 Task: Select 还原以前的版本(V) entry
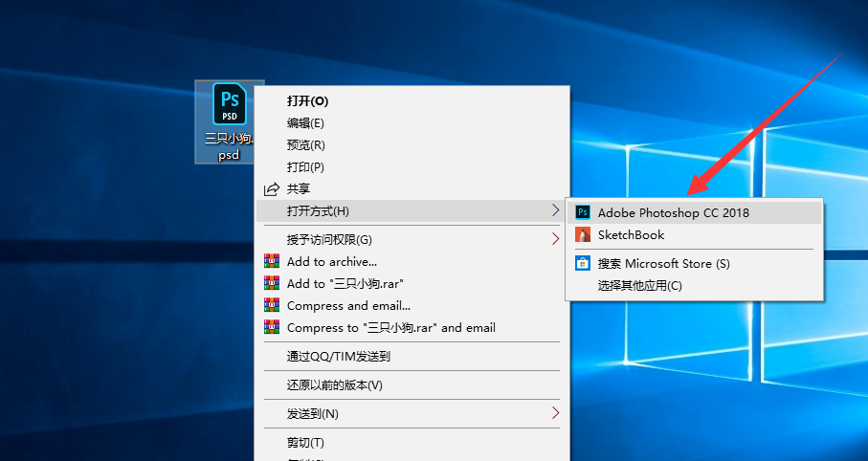click(334, 384)
